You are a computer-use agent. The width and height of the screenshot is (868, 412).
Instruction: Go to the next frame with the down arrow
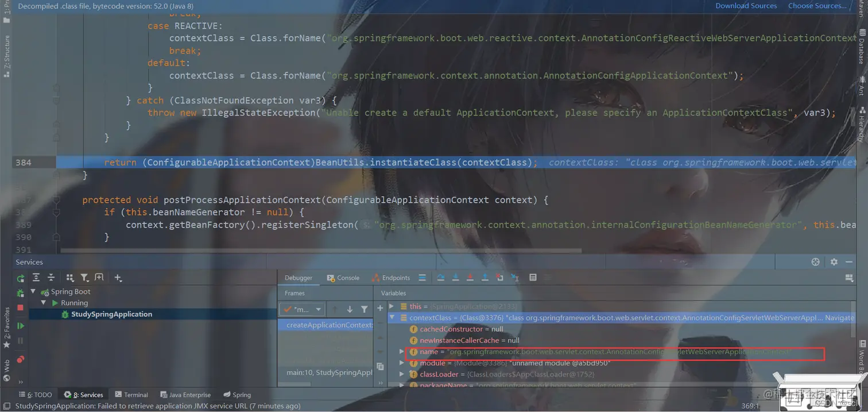coord(350,309)
